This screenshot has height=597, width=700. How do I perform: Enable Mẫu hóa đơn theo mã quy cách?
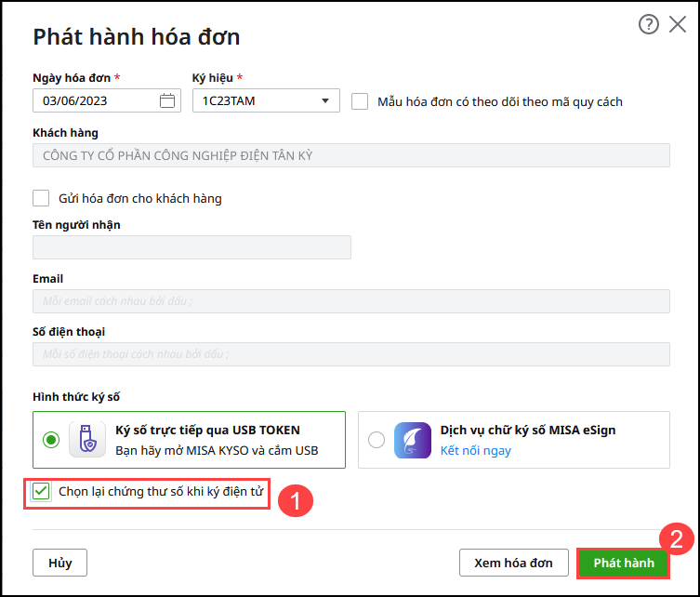361,101
